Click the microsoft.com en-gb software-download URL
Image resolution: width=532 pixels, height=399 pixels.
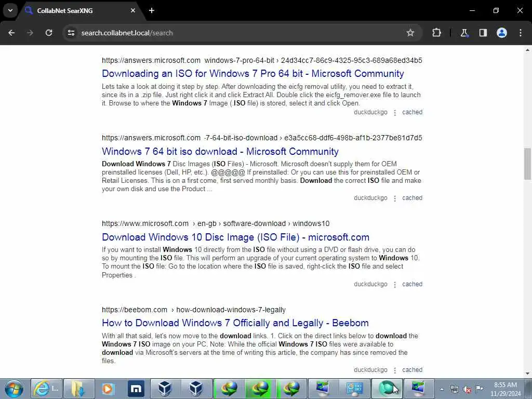216,223
